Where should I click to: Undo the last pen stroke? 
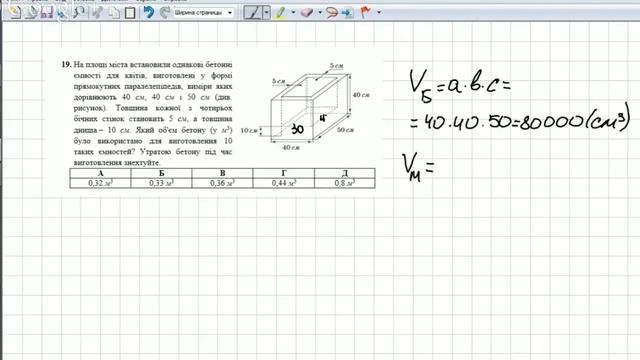pos(149,13)
